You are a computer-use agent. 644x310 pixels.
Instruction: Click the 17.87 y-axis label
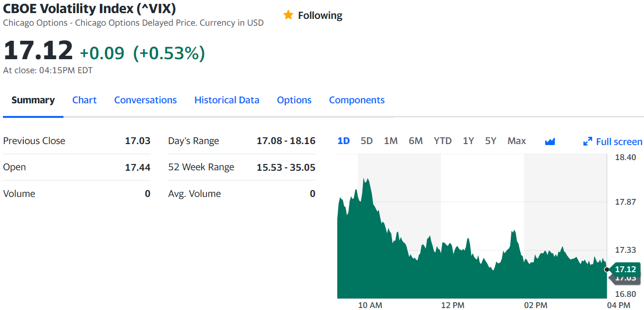[625, 202]
